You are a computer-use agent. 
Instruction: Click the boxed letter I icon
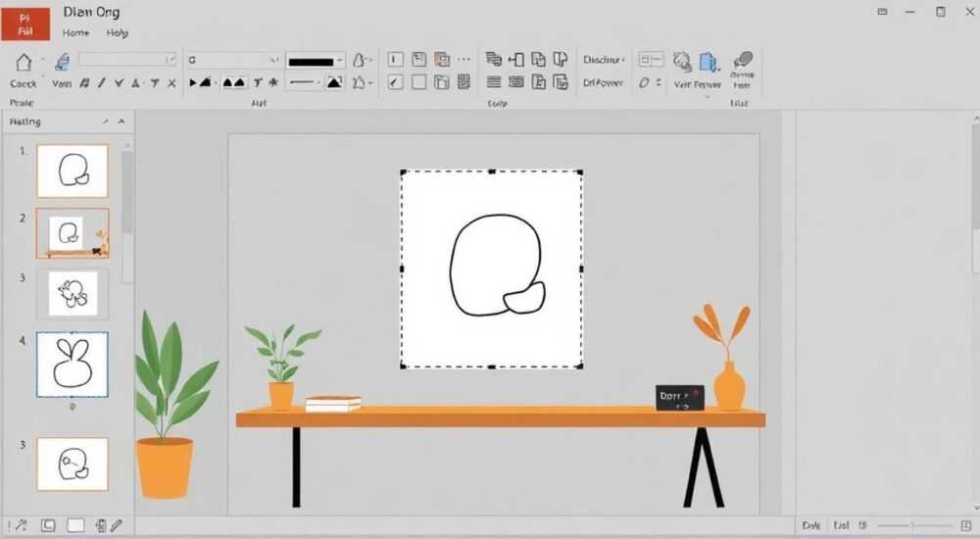pos(395,60)
